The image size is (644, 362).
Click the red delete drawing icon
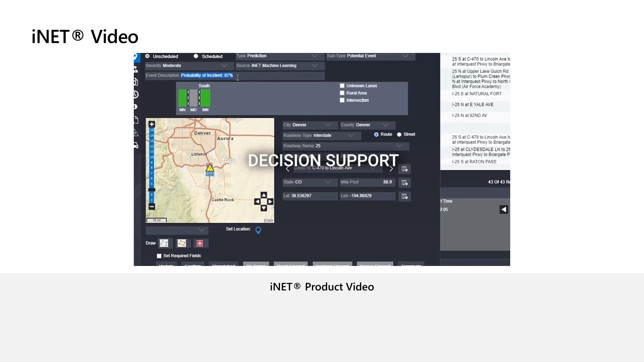click(x=200, y=243)
